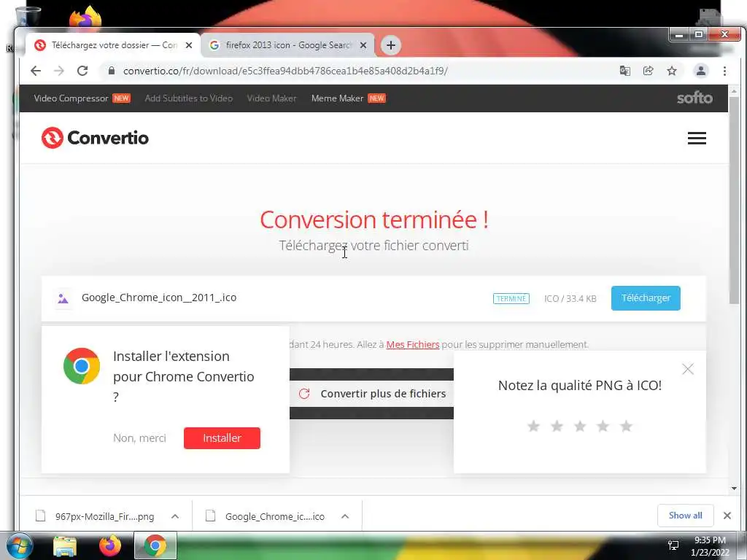This screenshot has width=747, height=560.
Task: Reload the Convertio page
Action: coord(82,71)
